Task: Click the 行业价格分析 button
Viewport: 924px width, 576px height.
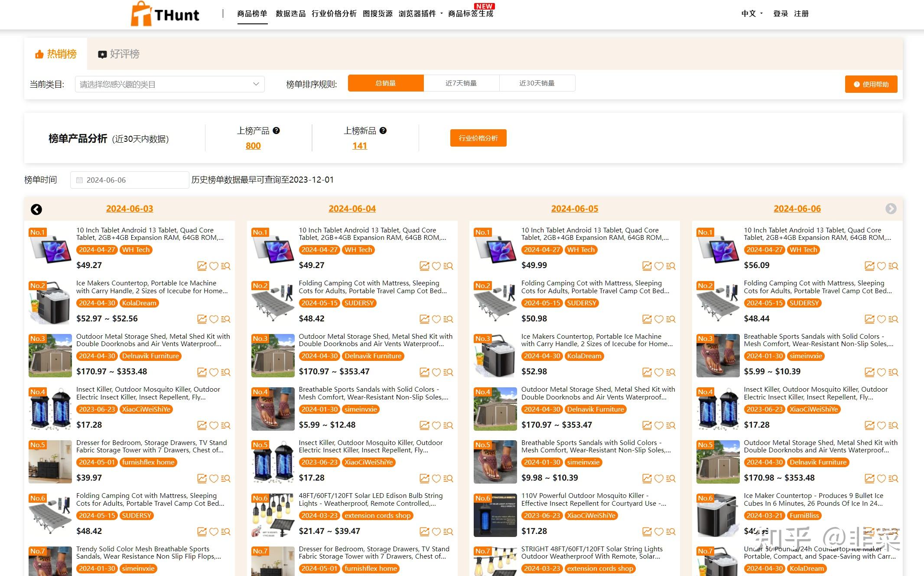Action: click(x=478, y=138)
